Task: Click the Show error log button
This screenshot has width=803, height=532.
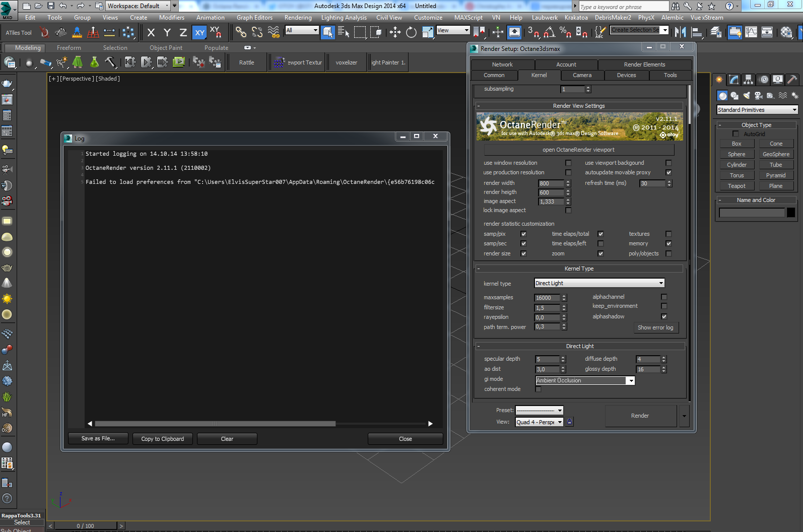Action: pyautogui.click(x=655, y=327)
